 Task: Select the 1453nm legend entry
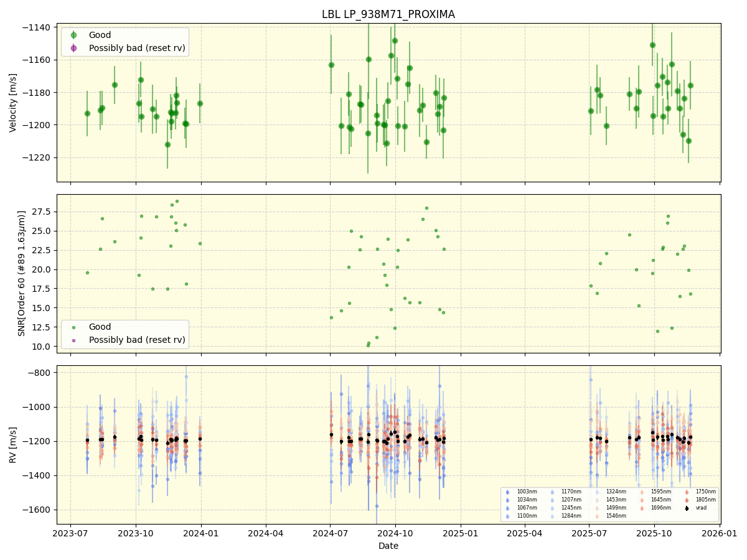[611, 500]
